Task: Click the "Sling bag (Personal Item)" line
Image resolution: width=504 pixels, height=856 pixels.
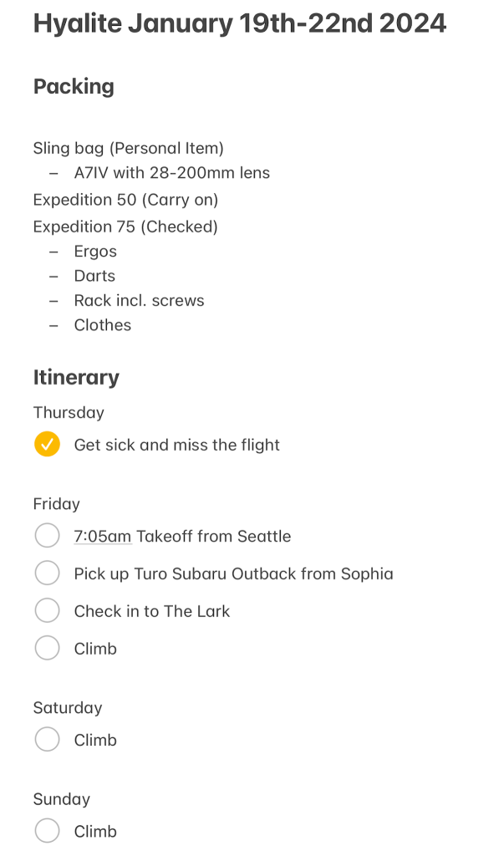Action: click(128, 149)
